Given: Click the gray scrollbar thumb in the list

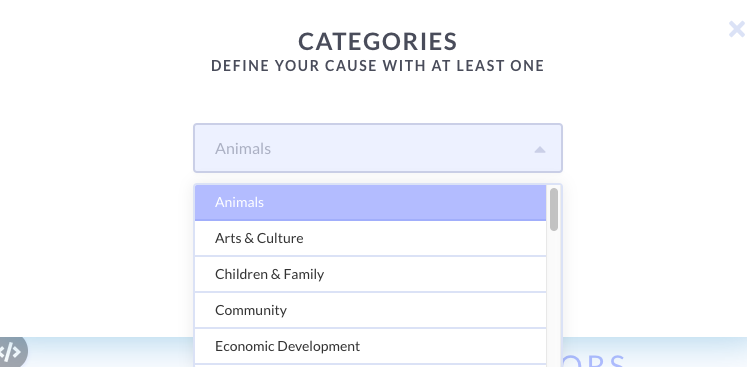Looking at the screenshot, I should tap(554, 209).
